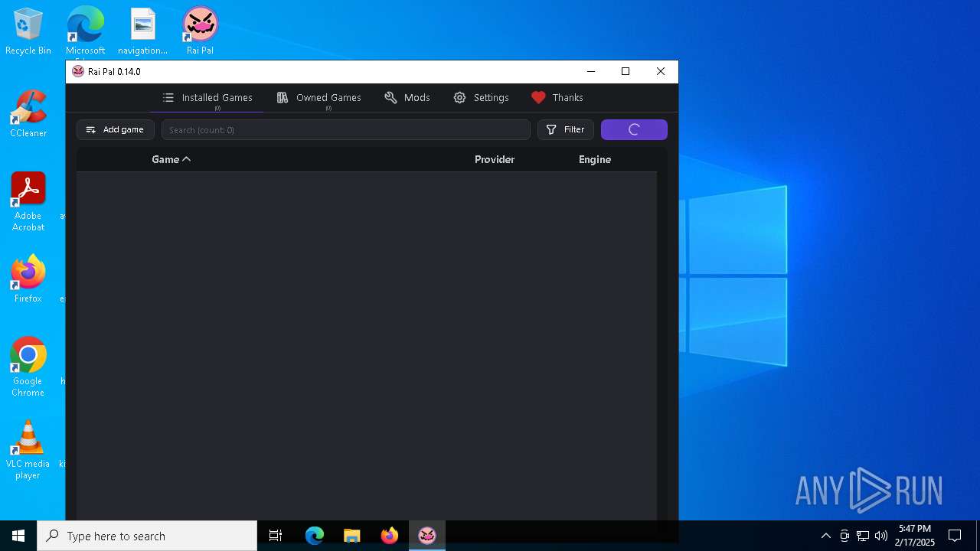Select the CCleaner desktop shortcut
The height and width of the screenshot is (551, 980).
[x=28, y=114]
